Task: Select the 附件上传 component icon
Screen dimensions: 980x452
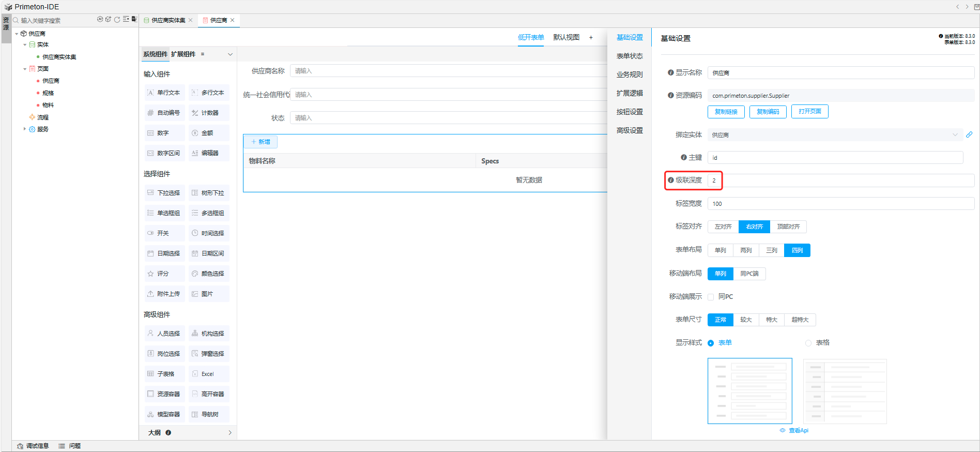Action: [x=150, y=294]
